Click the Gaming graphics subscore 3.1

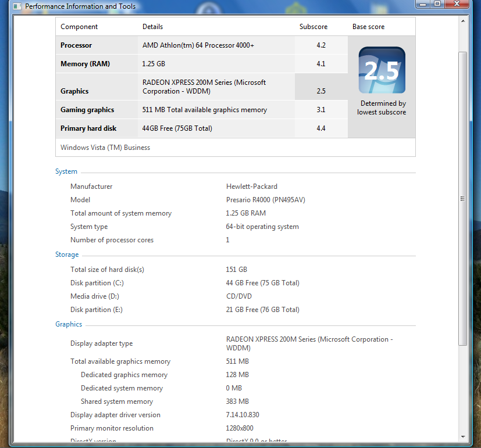(x=321, y=110)
